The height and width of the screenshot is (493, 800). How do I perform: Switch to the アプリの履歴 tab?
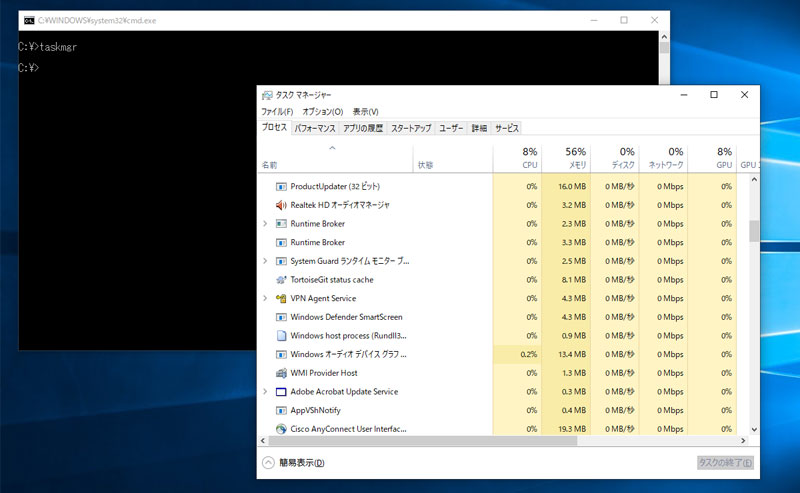pos(363,129)
